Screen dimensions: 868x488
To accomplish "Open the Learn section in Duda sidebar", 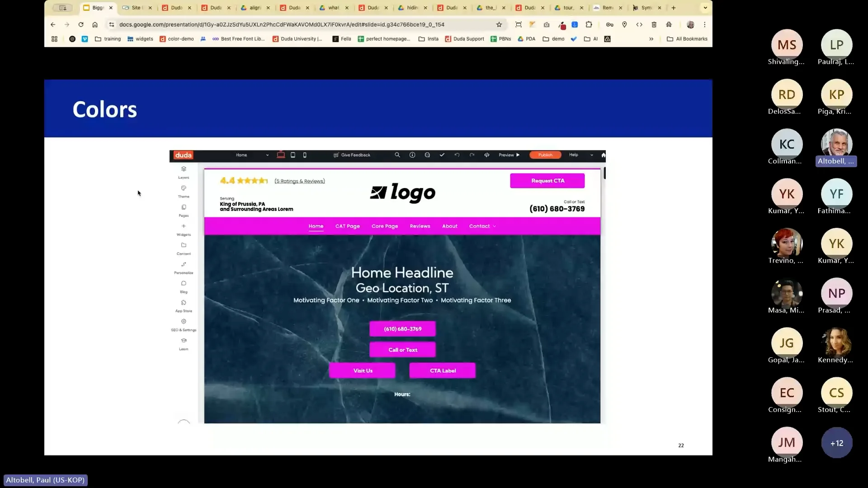I will pos(184,344).
